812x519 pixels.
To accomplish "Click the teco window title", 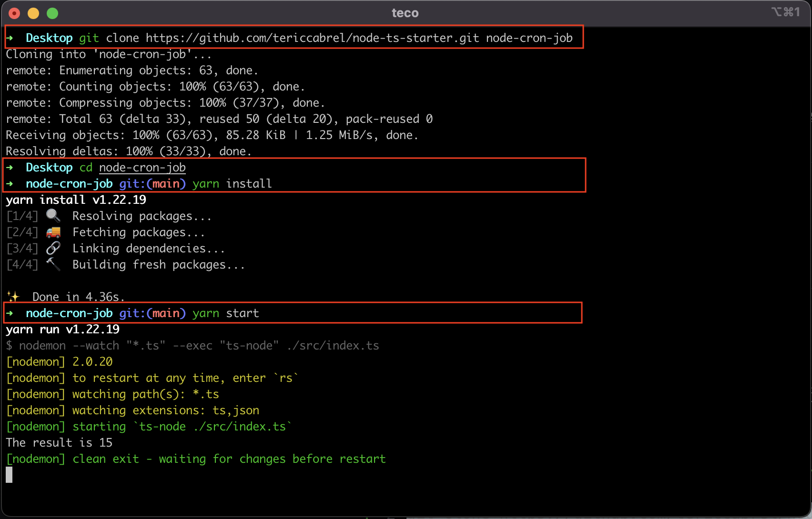I will [x=405, y=13].
